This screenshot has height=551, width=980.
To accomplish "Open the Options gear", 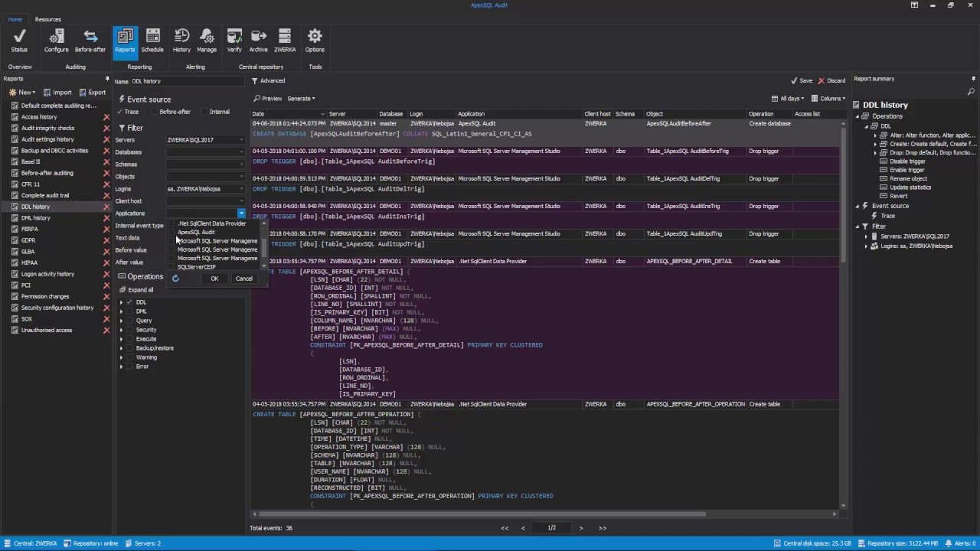I will (x=315, y=41).
